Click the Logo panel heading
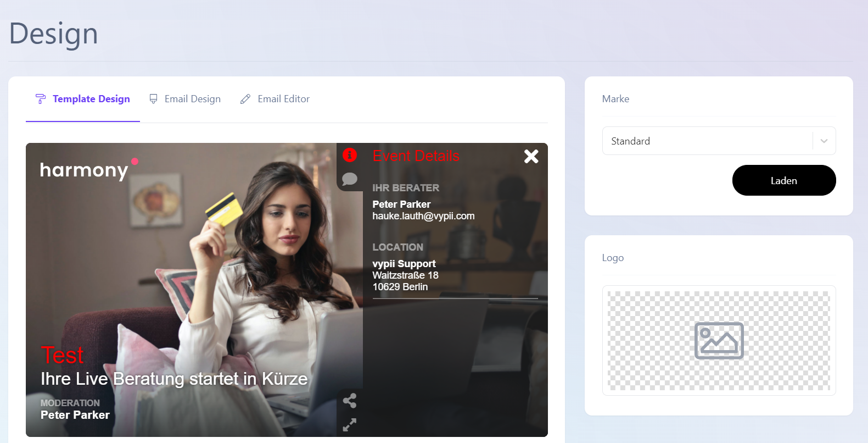Screen dimensions: 868x443 tap(613, 258)
